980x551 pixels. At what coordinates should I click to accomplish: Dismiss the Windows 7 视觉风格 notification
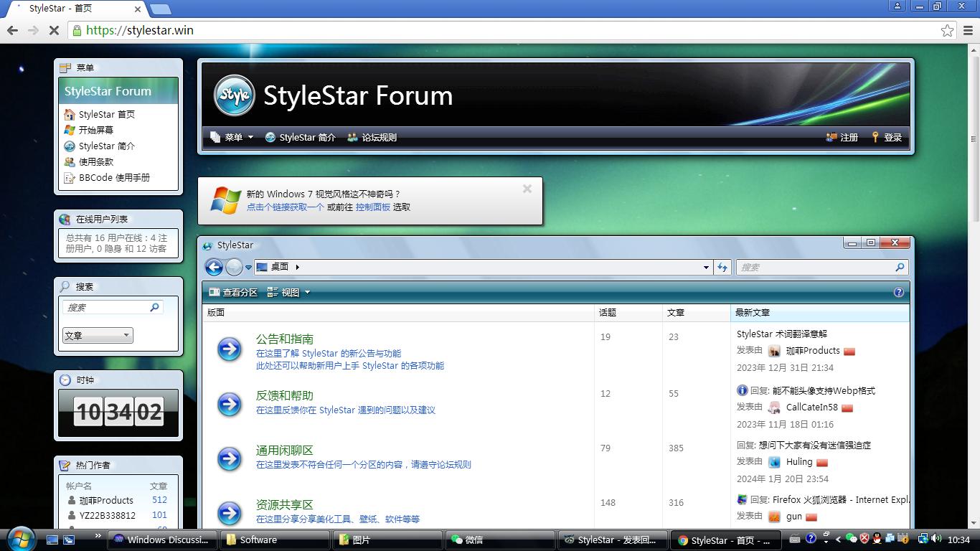pos(527,189)
